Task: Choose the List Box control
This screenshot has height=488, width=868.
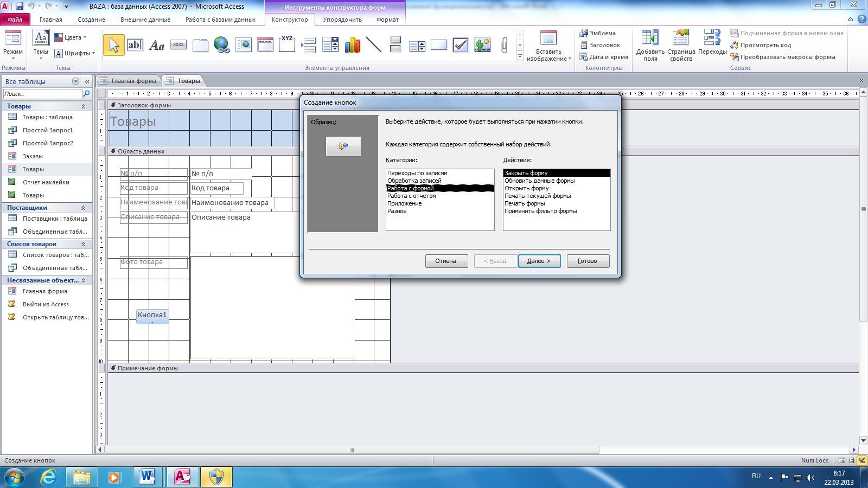Action: [417, 46]
